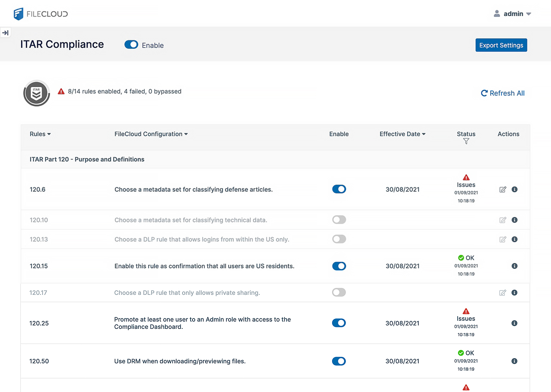
Task: Click 'ITAR Part 120 - Purpose and Definitions' row
Action: click(x=275, y=159)
